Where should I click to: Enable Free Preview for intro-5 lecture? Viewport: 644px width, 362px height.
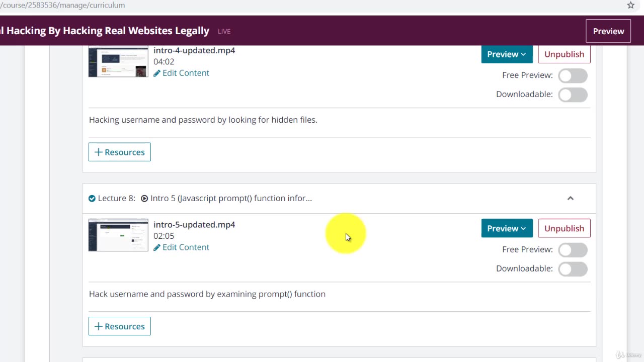click(x=573, y=250)
